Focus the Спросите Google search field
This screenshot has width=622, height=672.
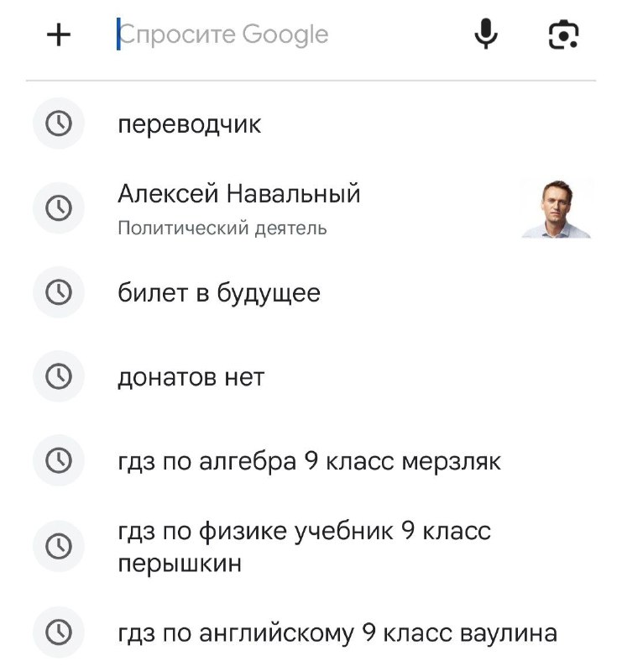(x=283, y=34)
